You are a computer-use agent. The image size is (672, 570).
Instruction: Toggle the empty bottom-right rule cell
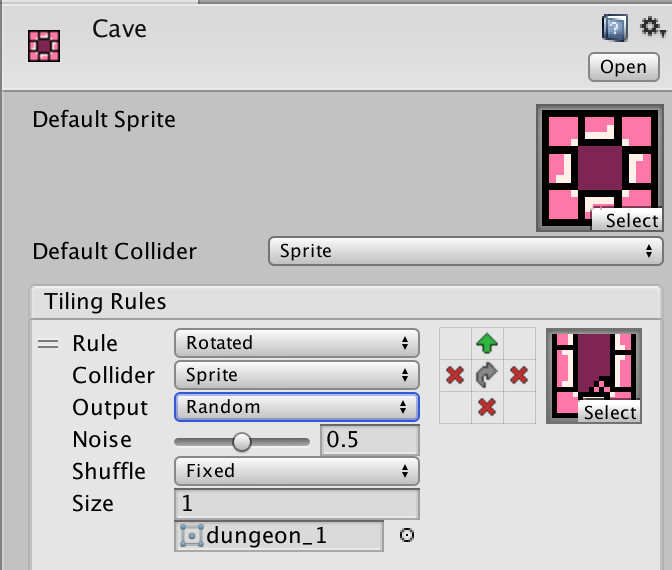coord(519,408)
